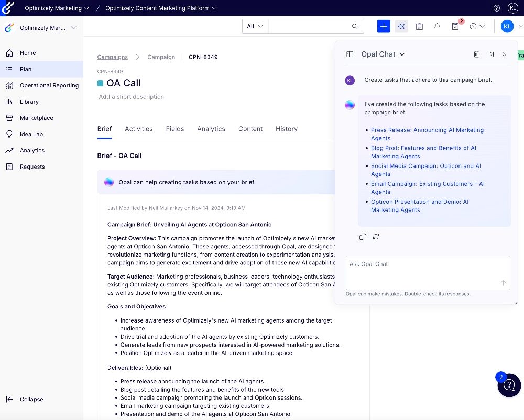Switch to the History tab
Viewport: 524px width, 420px height.
287,129
